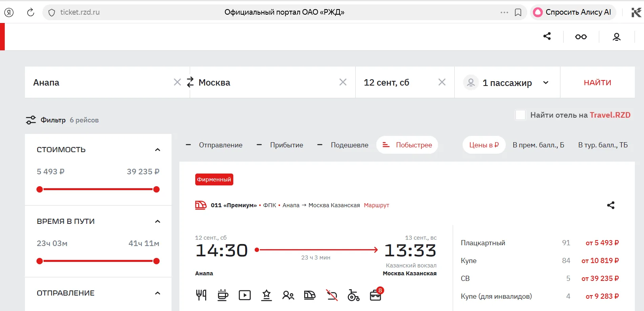
Task: Switch prices to Цены в ₽
Action: point(484,145)
